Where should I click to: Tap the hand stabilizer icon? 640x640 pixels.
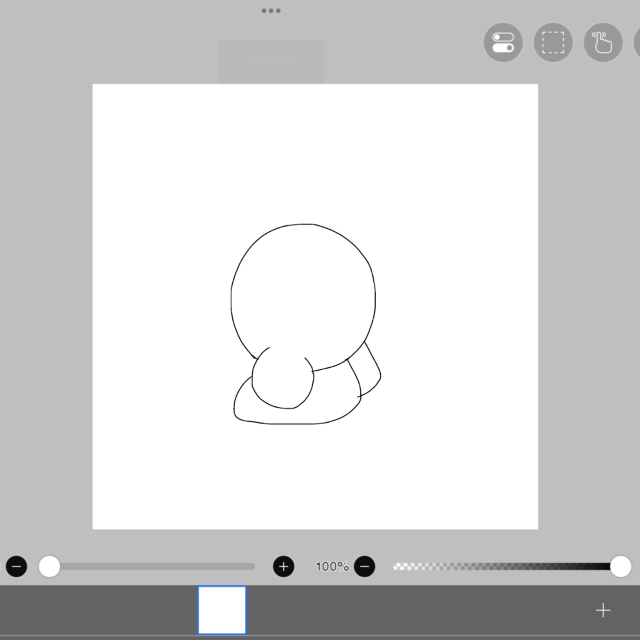602,43
